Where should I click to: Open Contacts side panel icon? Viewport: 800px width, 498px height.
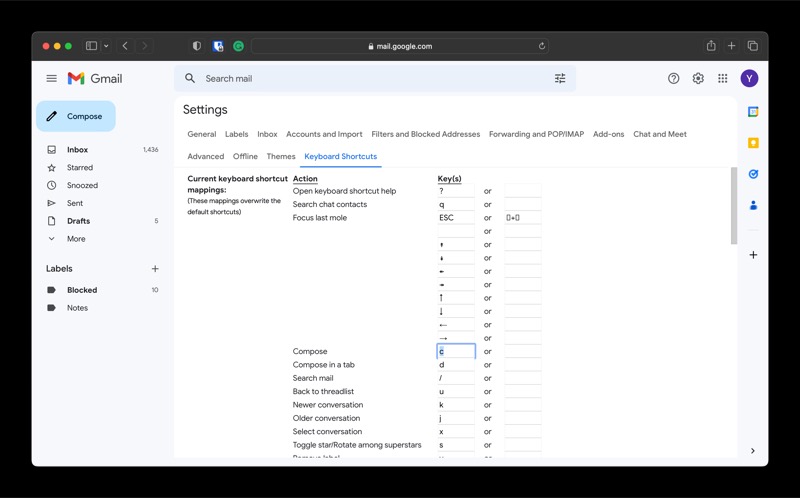753,205
